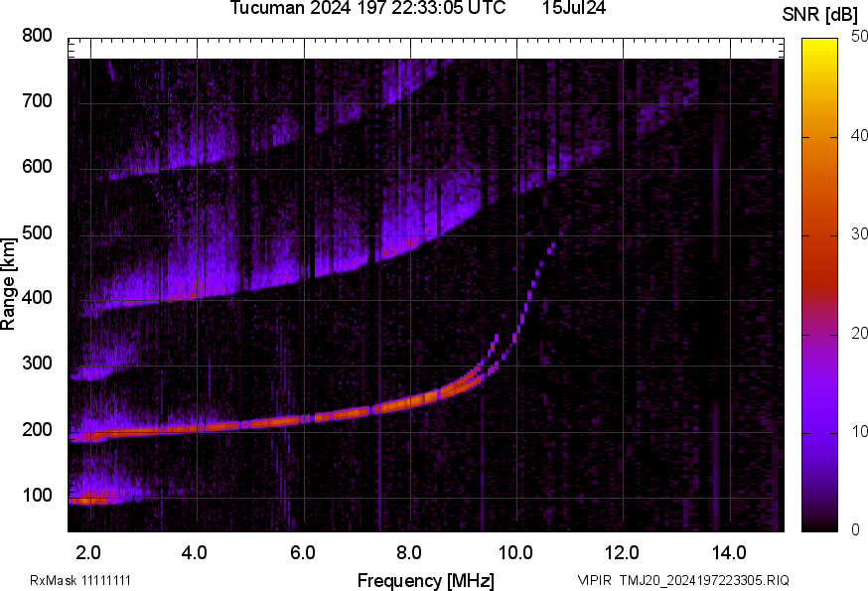
Task: Click the range tick label '500'
Action: pos(37,232)
